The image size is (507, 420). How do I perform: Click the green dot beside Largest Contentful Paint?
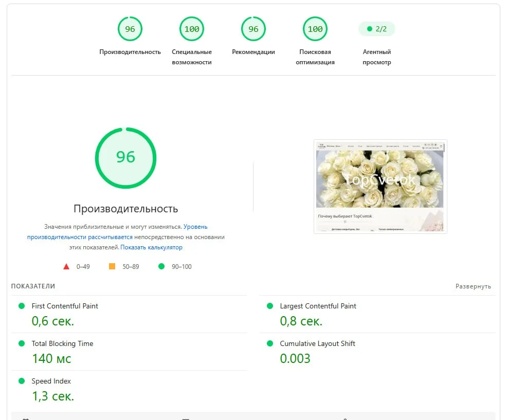tap(270, 306)
